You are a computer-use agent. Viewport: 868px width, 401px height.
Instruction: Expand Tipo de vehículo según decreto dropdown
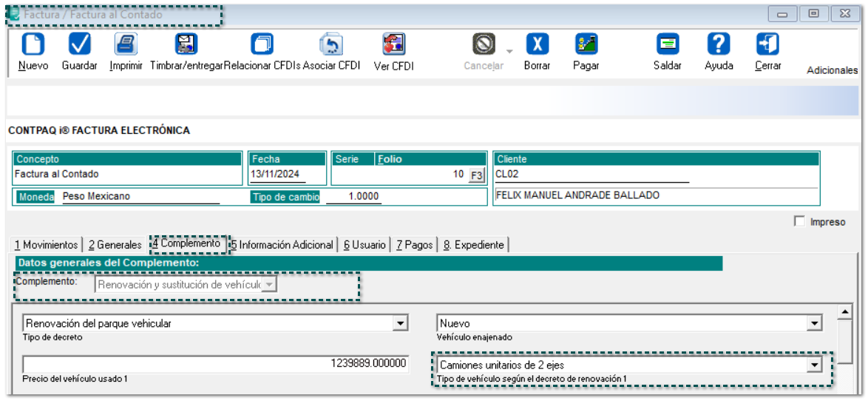coord(814,365)
